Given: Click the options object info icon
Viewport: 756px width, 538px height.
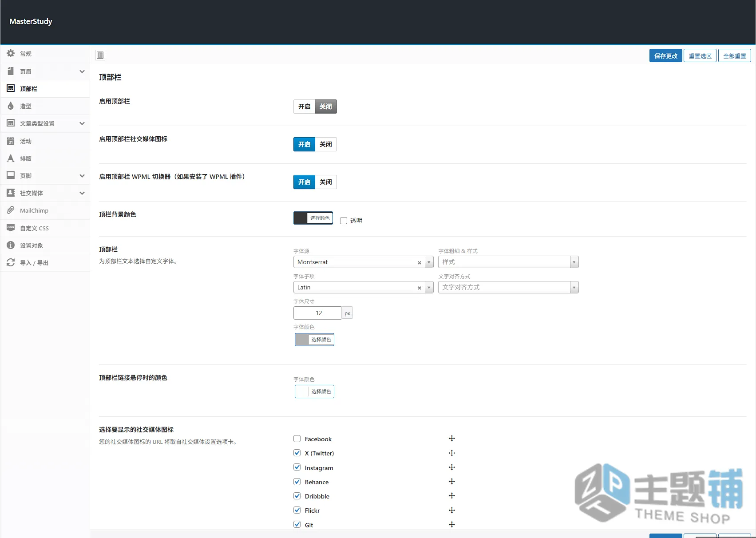Looking at the screenshot, I should (11, 245).
